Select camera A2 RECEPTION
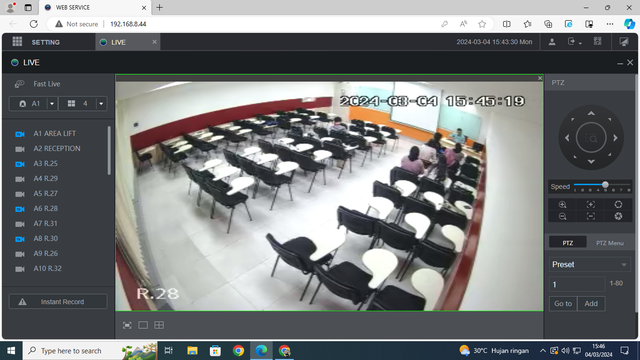Screen dimensions: 640x360 pyautogui.click(x=57, y=149)
